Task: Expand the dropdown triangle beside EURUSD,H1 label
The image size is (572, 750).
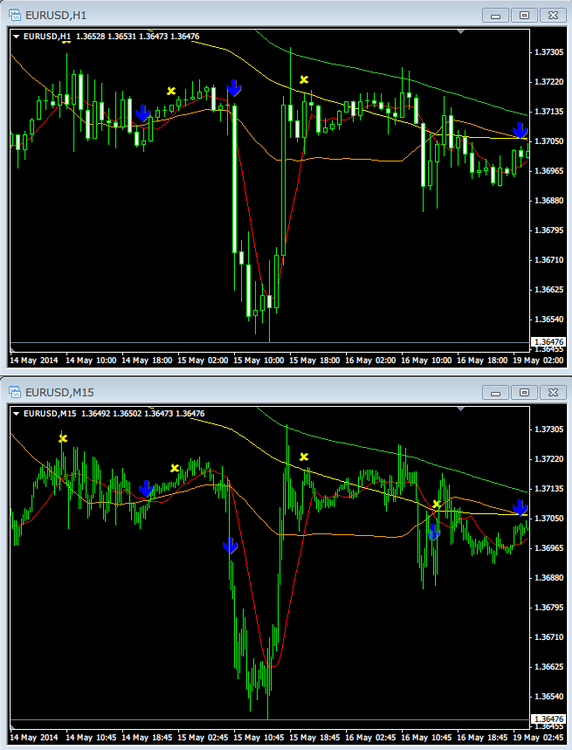Action: pos(16,36)
